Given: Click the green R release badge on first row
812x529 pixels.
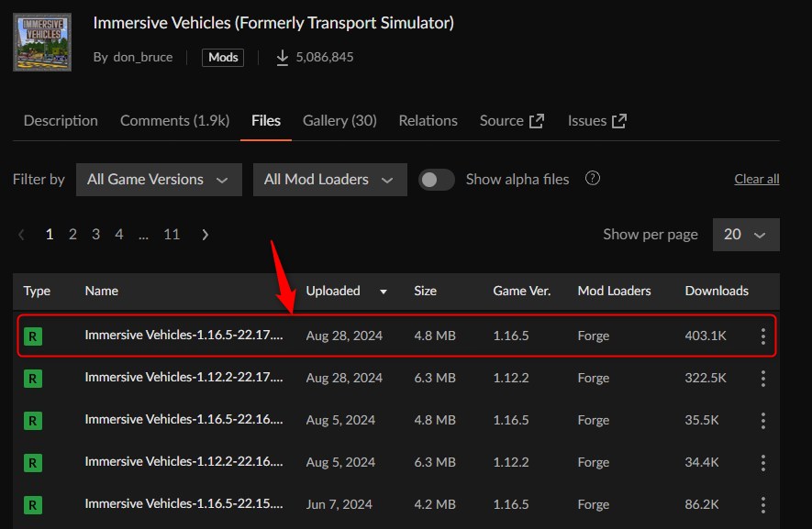Looking at the screenshot, I should [x=33, y=336].
